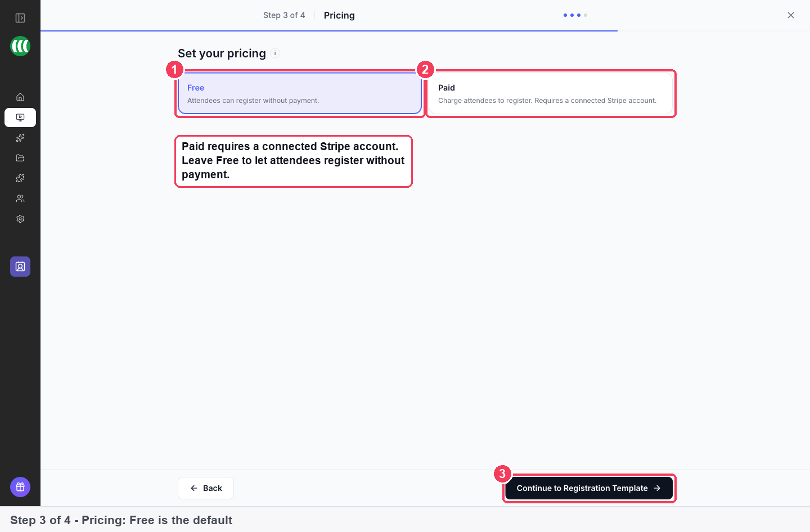Open the webinar presentation screen icon
The width and height of the screenshot is (810, 532).
click(x=20, y=118)
